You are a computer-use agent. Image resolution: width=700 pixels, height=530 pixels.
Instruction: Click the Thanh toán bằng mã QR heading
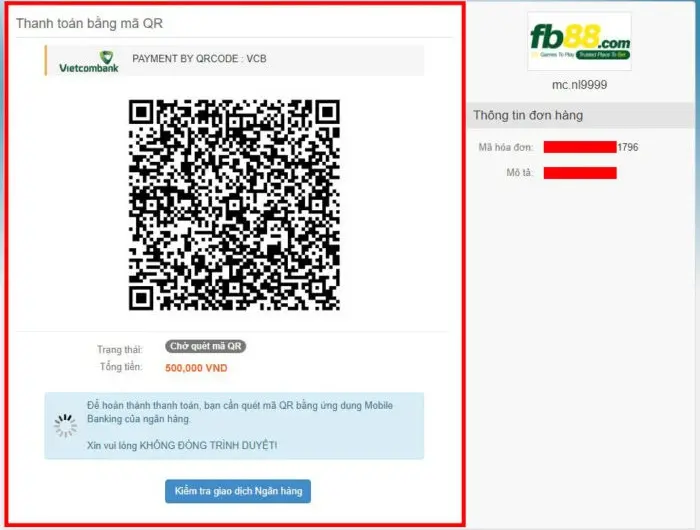(x=90, y=23)
